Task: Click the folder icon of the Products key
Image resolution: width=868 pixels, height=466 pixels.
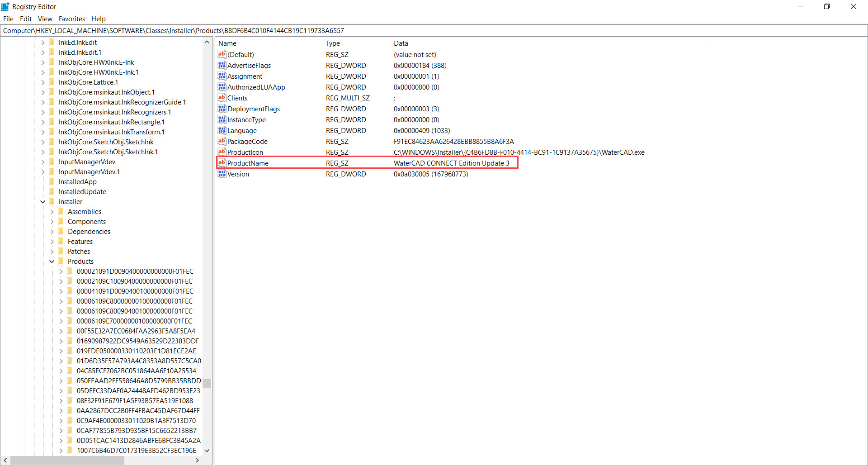Action: [x=61, y=261]
